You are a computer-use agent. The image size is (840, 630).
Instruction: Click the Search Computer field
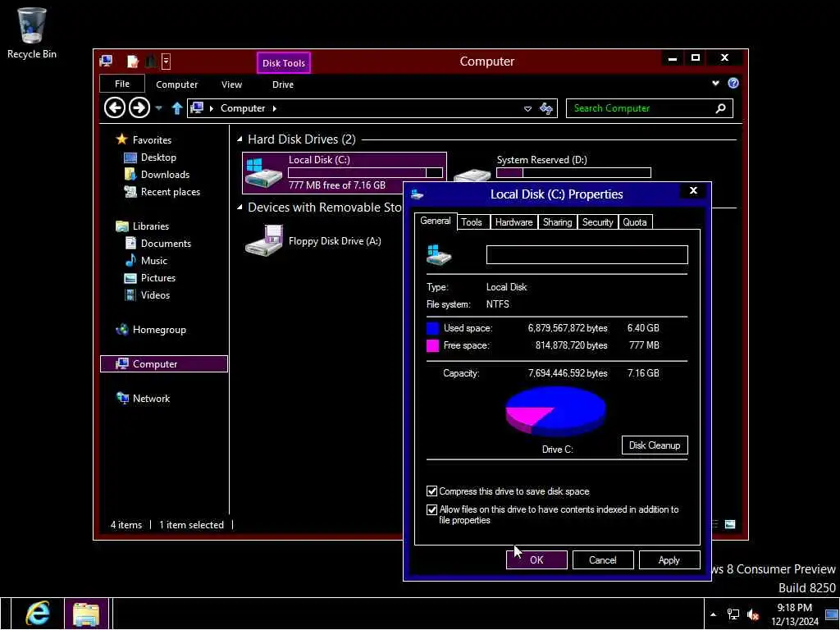[x=650, y=108]
